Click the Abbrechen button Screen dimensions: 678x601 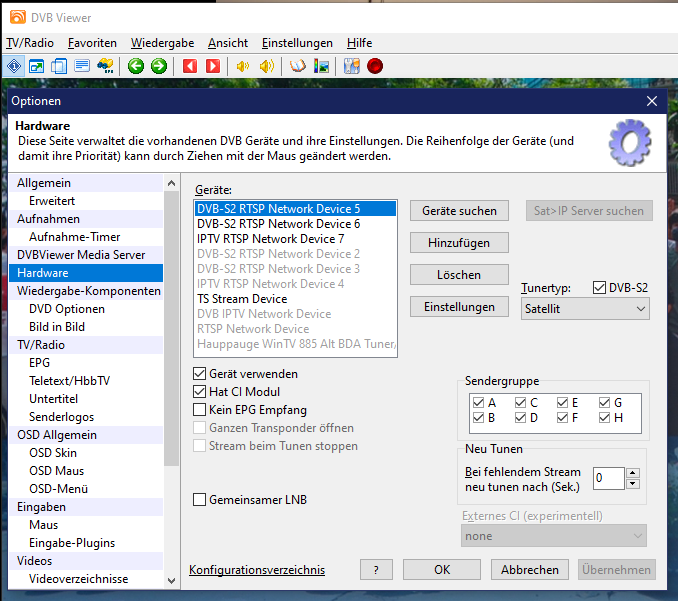click(530, 569)
